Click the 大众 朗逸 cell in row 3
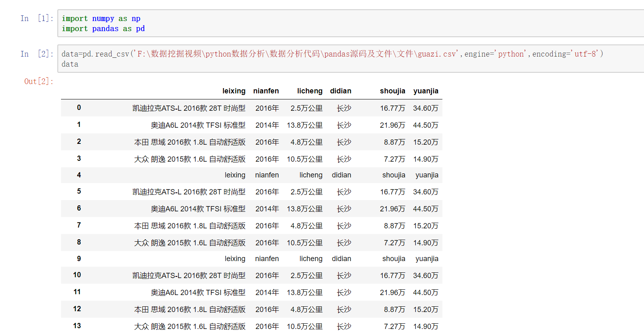 coord(189,159)
